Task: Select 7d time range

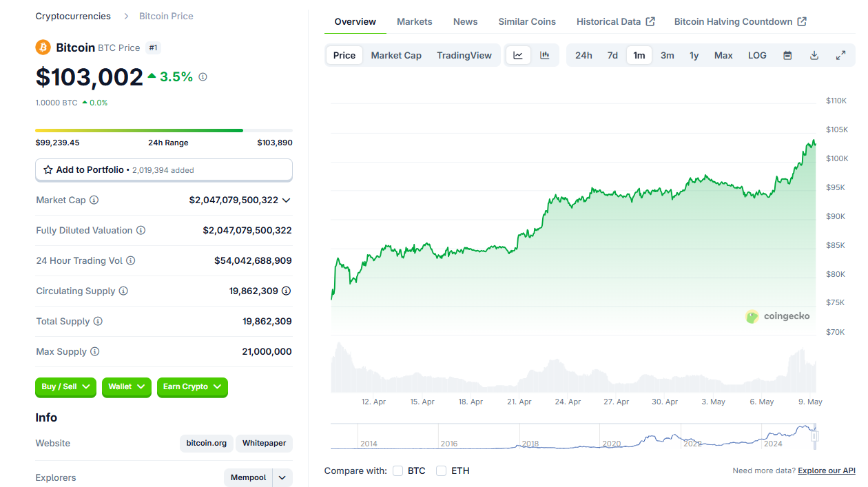Action: click(612, 55)
